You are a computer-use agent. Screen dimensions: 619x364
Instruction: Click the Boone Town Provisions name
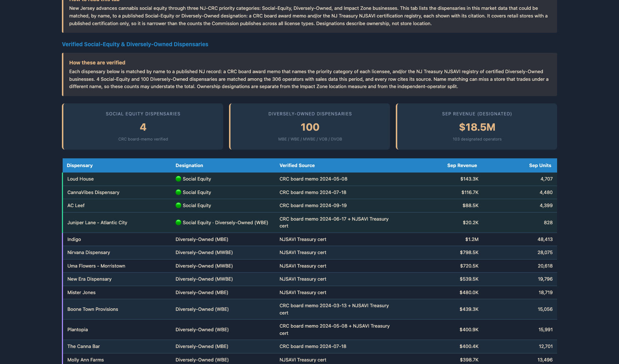(92, 309)
